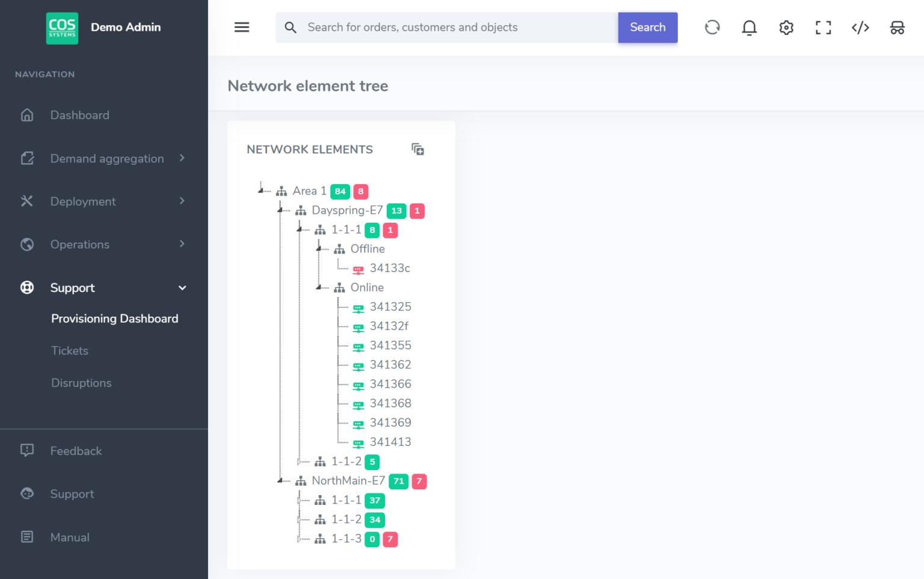Click the code brackets icon

click(x=860, y=28)
